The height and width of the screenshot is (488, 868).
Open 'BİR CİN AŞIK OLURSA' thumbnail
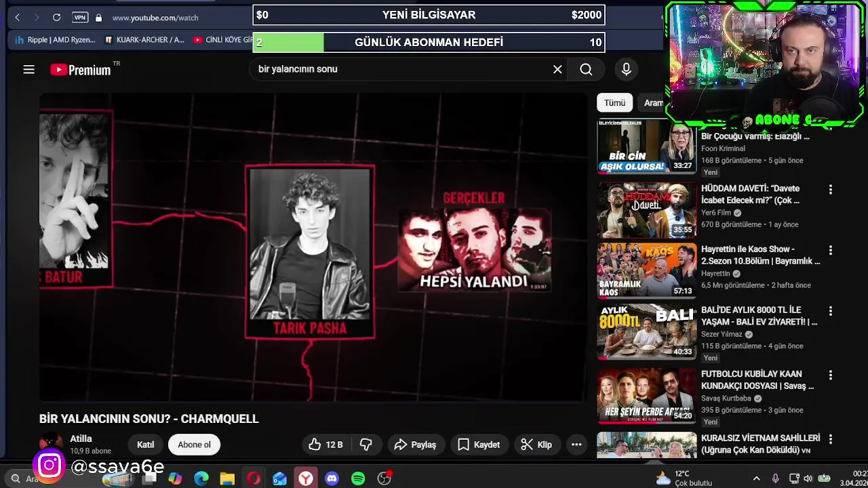pos(646,146)
